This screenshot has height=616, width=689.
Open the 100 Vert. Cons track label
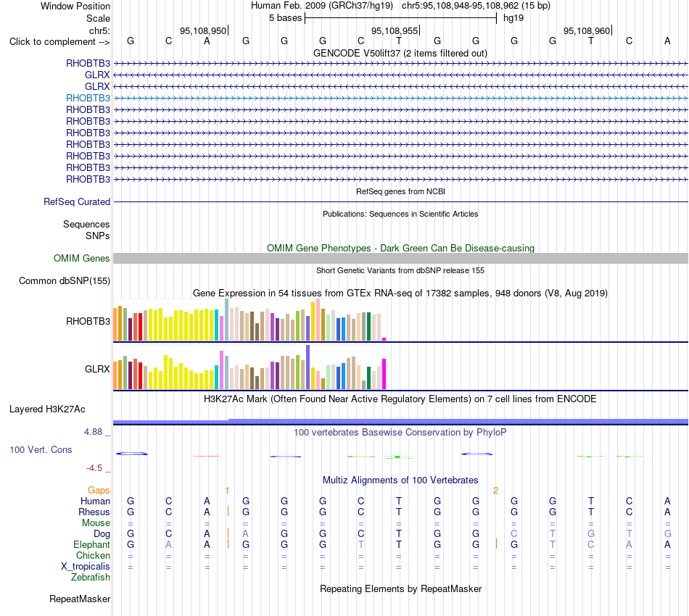[41, 449]
